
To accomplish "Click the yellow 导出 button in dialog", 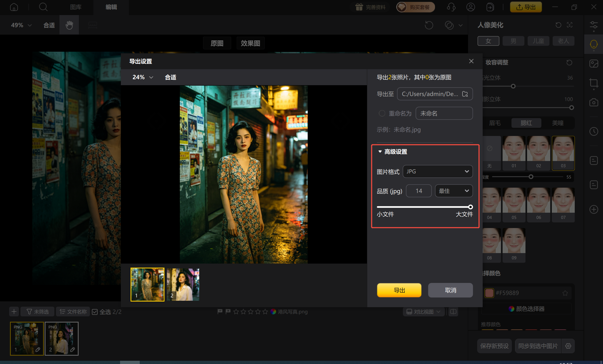I will coord(399,290).
